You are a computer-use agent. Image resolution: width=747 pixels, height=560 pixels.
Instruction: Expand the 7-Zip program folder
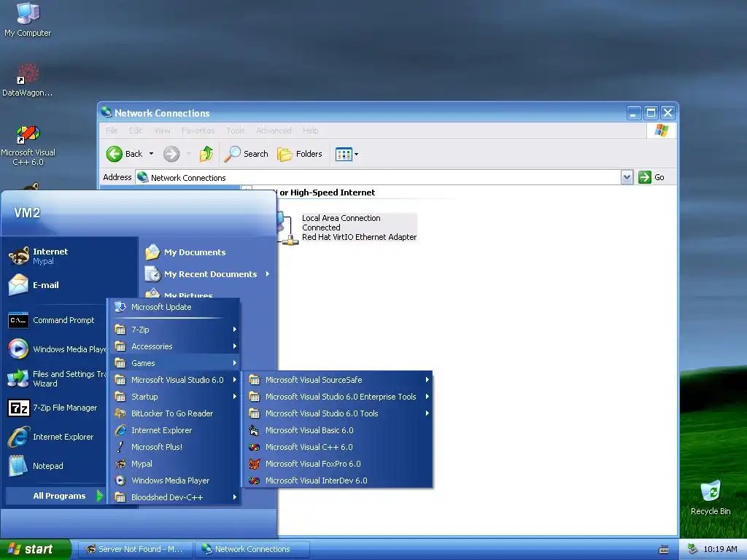[174, 330]
